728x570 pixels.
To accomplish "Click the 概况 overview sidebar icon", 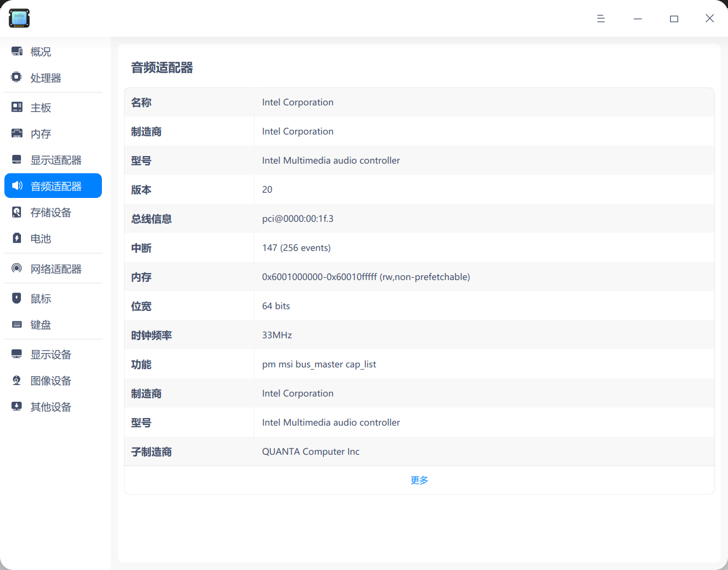I will click(x=17, y=51).
